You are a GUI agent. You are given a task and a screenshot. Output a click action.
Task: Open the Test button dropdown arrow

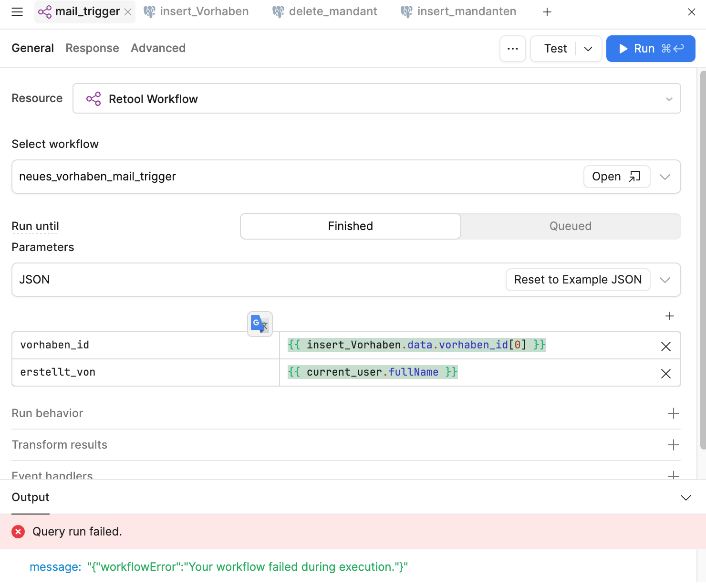588,49
